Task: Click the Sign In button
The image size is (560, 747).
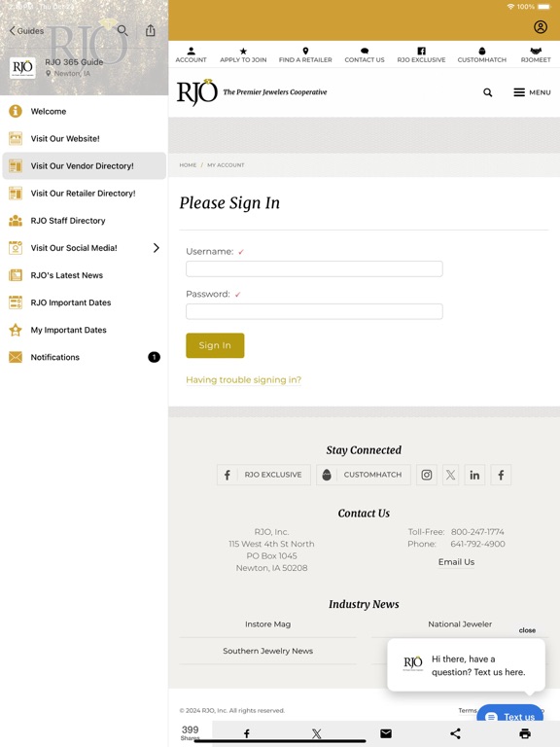Action: (x=215, y=345)
